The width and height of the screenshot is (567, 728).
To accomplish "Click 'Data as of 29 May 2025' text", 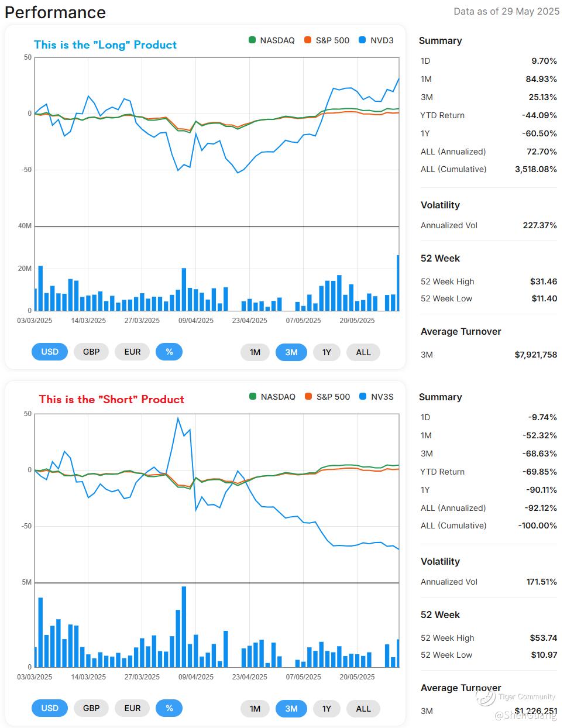I will 507,11.
